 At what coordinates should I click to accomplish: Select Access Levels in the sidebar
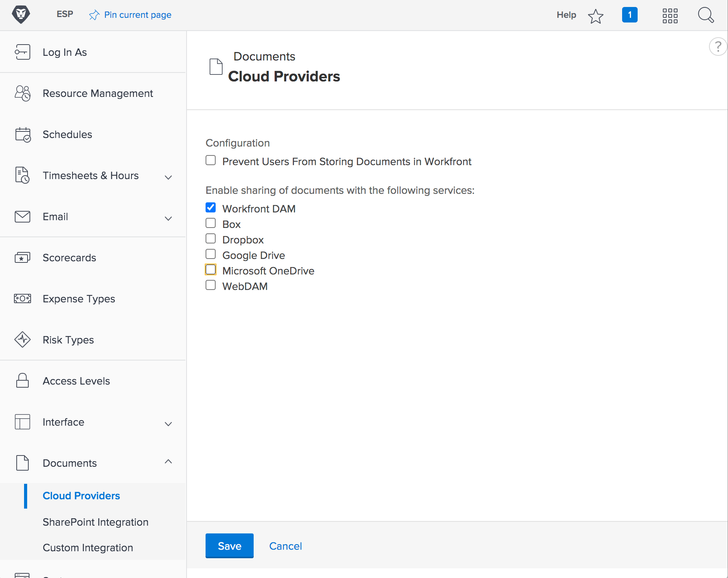click(x=76, y=381)
